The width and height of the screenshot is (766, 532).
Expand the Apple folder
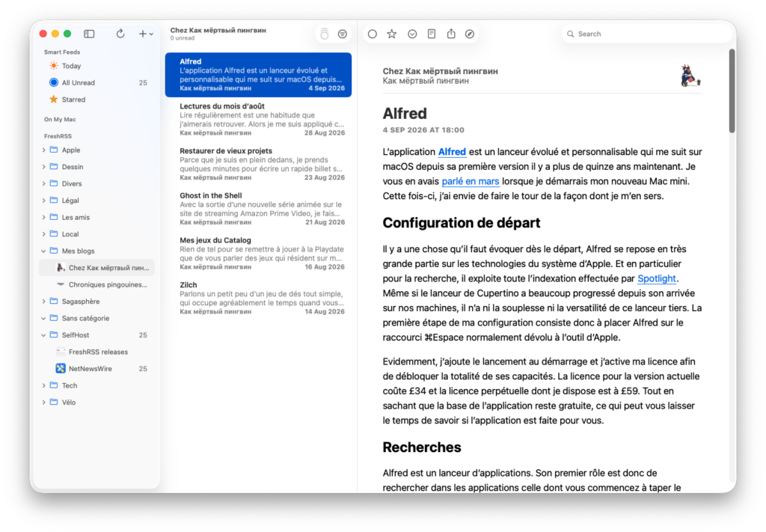click(43, 150)
